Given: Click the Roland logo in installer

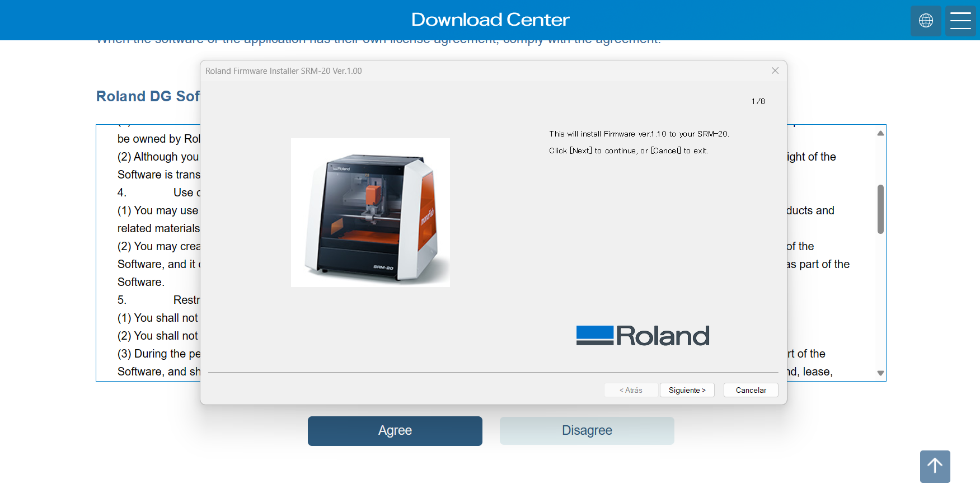Looking at the screenshot, I should coord(643,335).
